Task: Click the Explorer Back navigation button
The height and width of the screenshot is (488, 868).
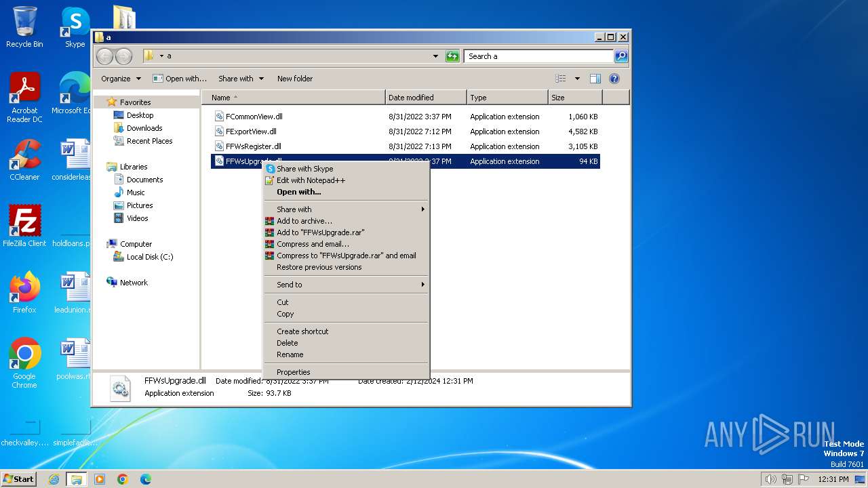Action: point(104,56)
